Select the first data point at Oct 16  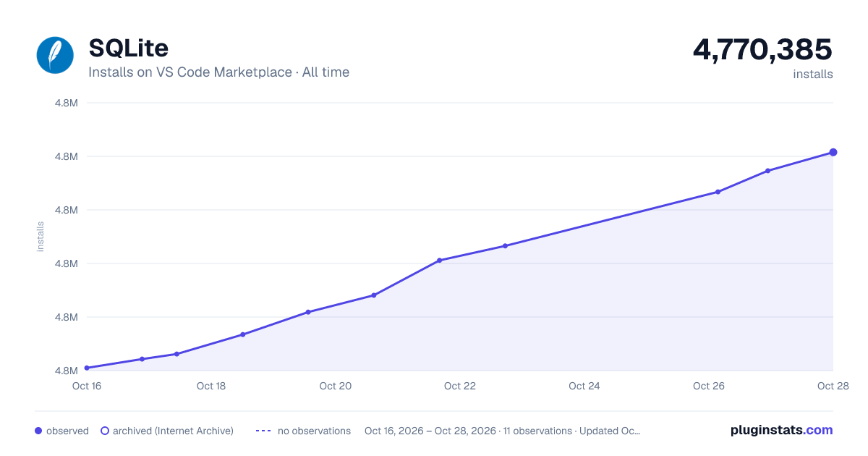pos(87,368)
